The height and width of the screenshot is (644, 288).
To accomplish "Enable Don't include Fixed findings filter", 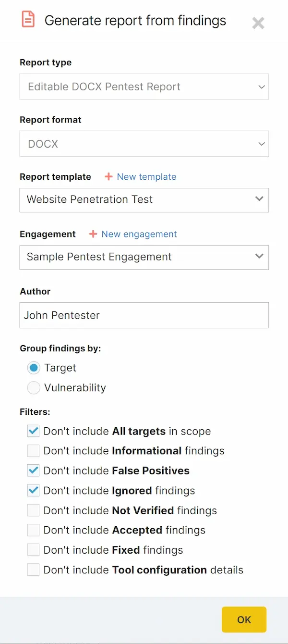I will [33, 549].
